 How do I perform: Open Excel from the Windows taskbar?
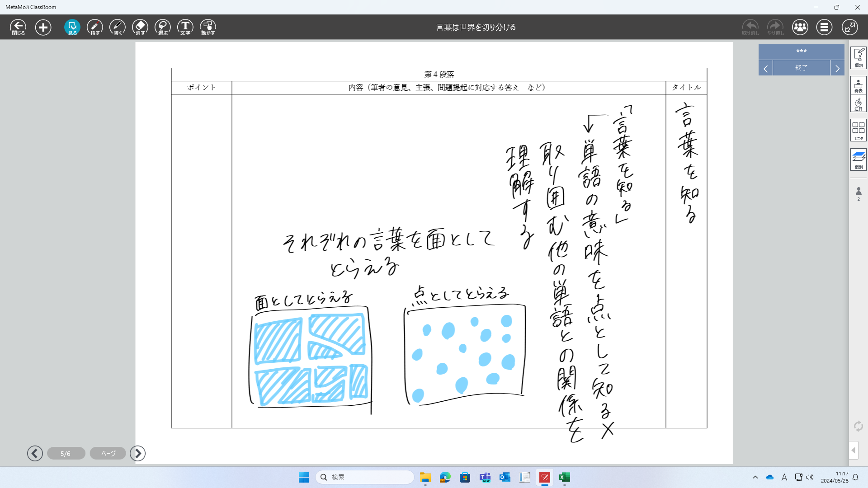click(x=564, y=477)
